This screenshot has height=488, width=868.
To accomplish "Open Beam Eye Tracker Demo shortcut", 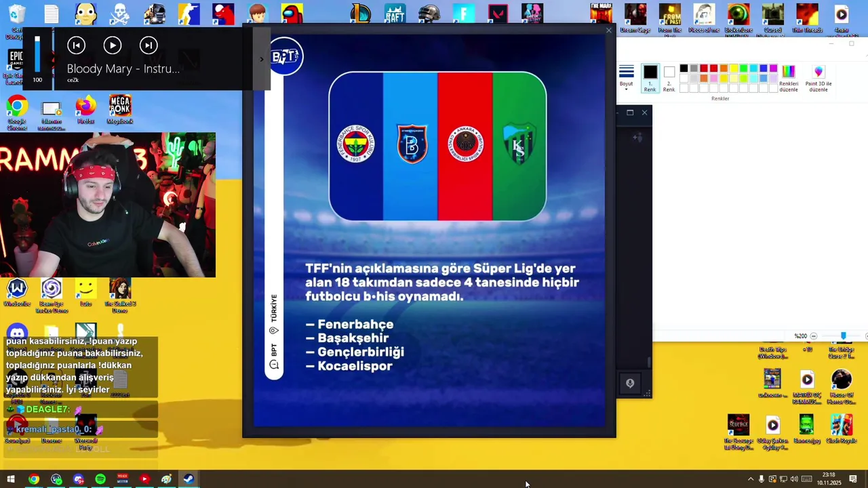I will [x=52, y=296].
